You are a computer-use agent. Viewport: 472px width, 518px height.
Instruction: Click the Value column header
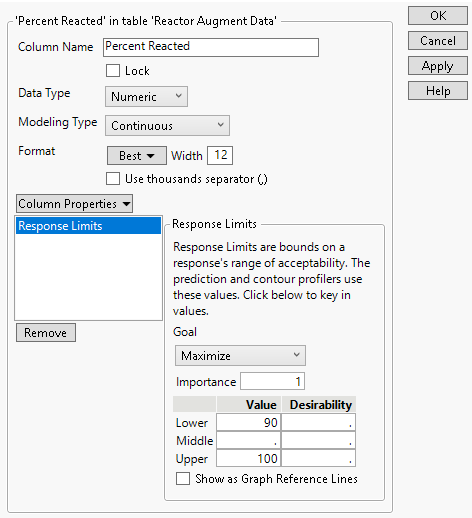click(x=249, y=405)
